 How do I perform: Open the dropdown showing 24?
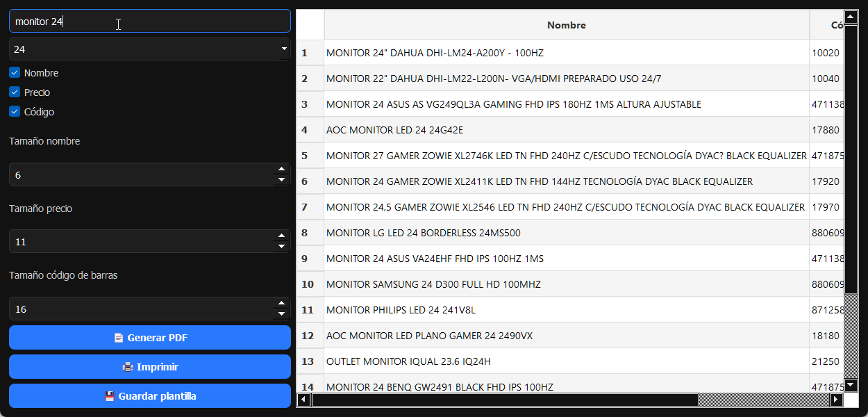point(149,49)
